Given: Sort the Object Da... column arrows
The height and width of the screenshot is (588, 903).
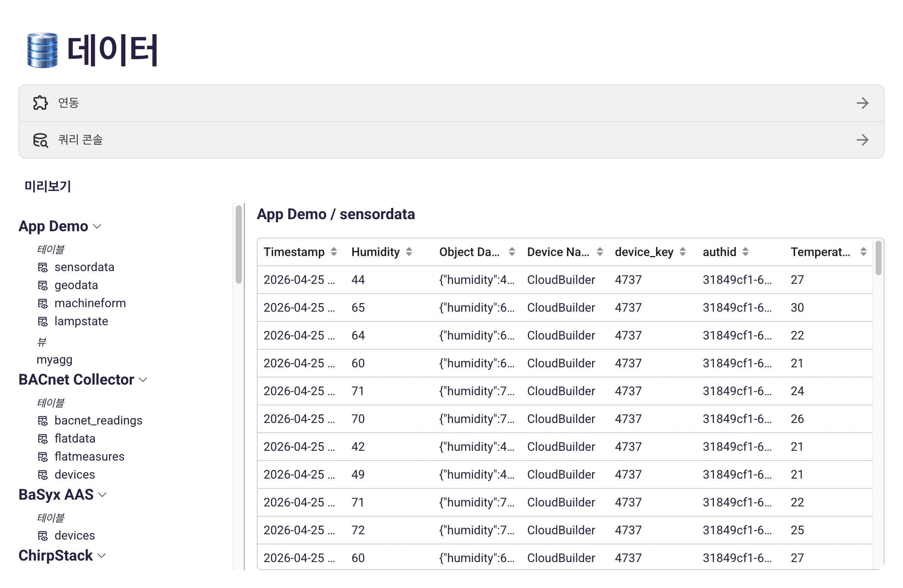Looking at the screenshot, I should click(512, 252).
